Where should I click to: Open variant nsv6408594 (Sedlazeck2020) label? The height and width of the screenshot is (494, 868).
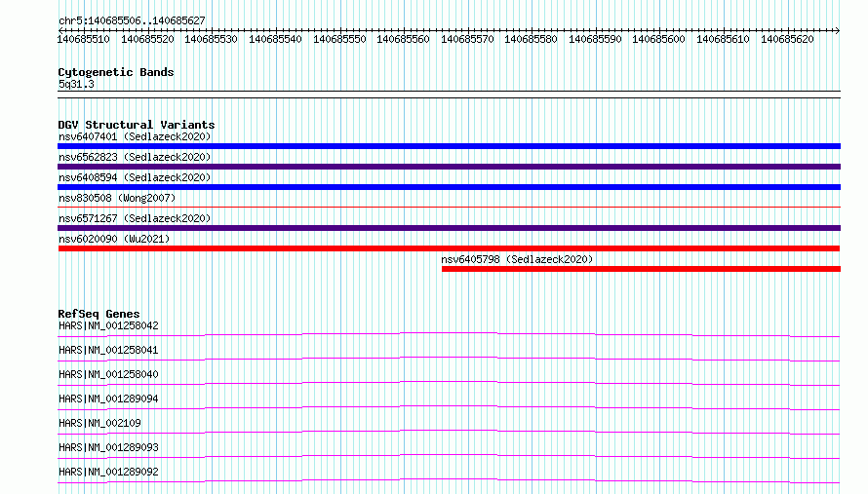coord(135,177)
